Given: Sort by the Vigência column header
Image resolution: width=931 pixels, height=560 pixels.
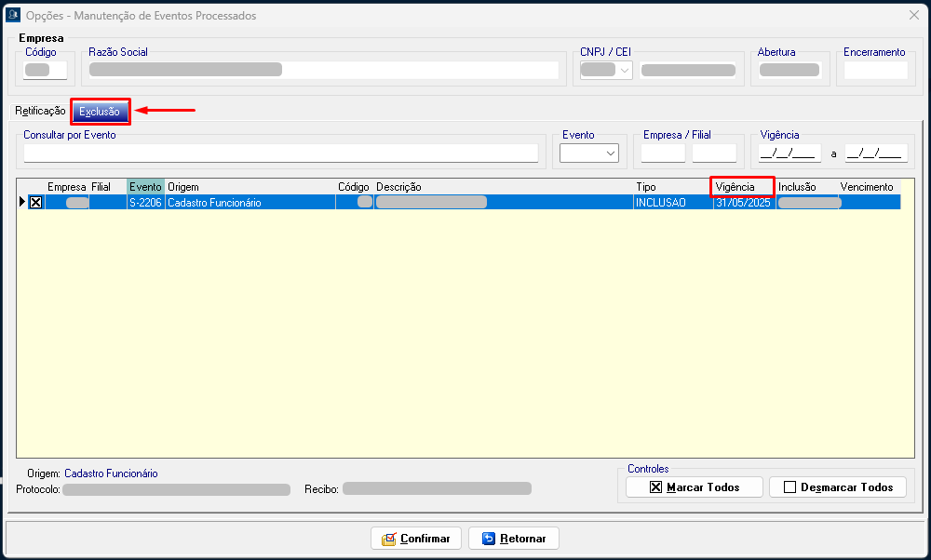Looking at the screenshot, I should pos(741,187).
